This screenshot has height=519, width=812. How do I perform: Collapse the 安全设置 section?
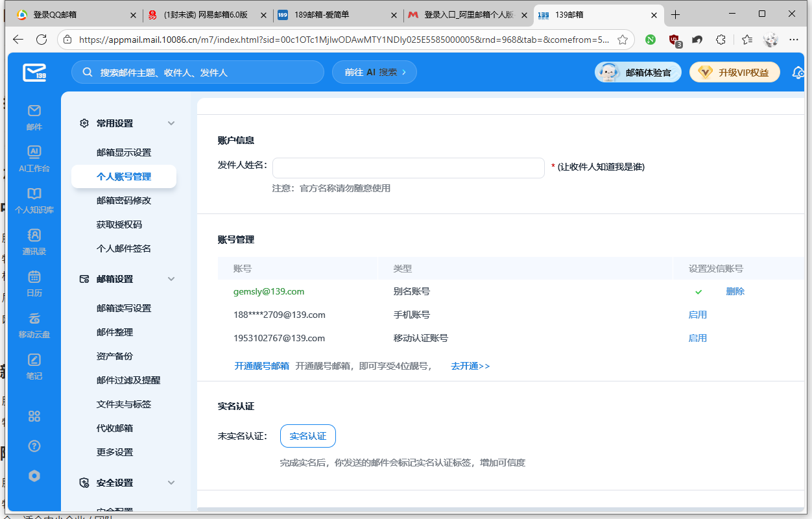pos(171,483)
